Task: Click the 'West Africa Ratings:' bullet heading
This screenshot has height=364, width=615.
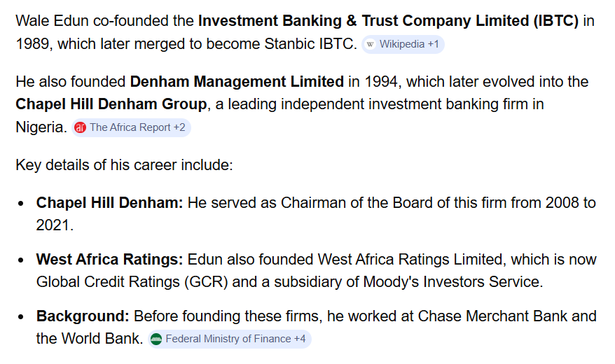Action: (x=109, y=260)
